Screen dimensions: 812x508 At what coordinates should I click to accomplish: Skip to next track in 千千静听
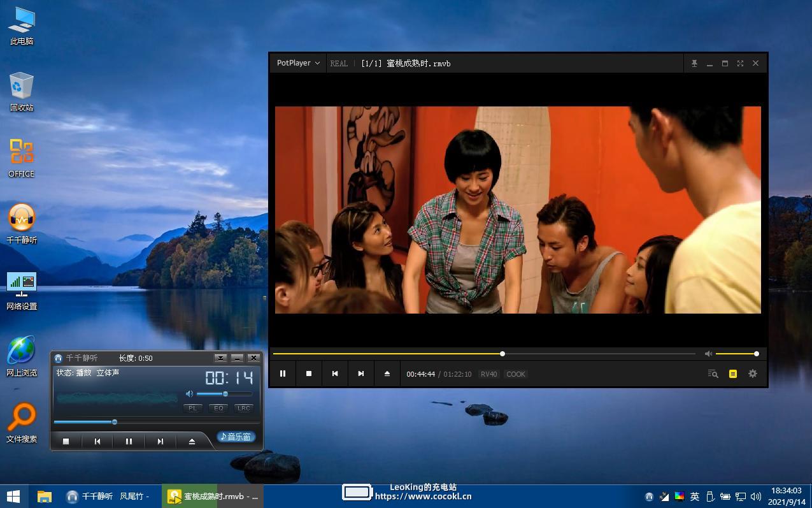160,441
